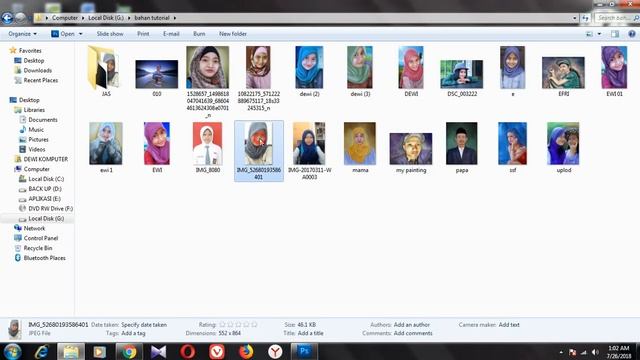The width and height of the screenshot is (640, 360).
Task: Launch Internet Explorer from taskbar
Action: [x=42, y=352]
